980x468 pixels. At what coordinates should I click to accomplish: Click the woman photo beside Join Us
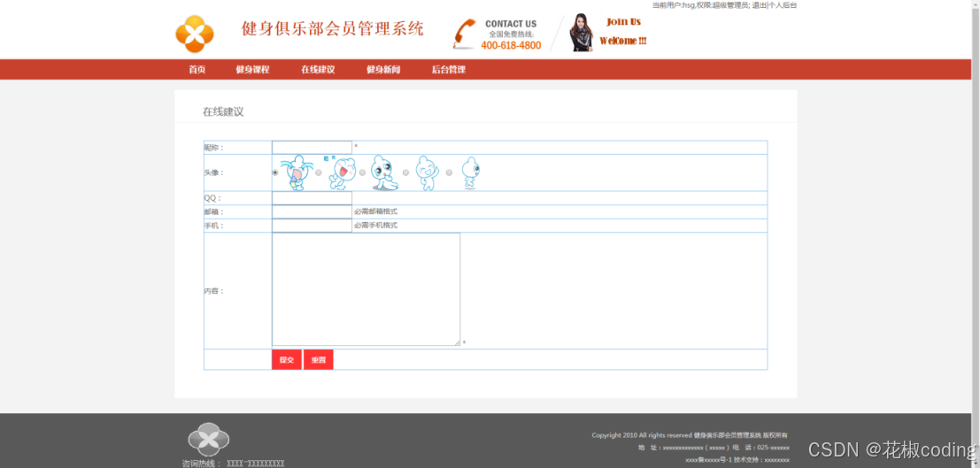(x=582, y=33)
